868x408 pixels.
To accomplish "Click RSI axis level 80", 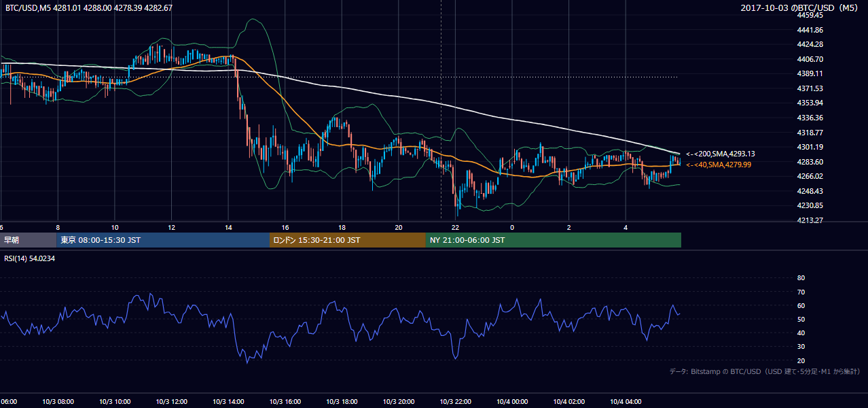I will [801, 278].
